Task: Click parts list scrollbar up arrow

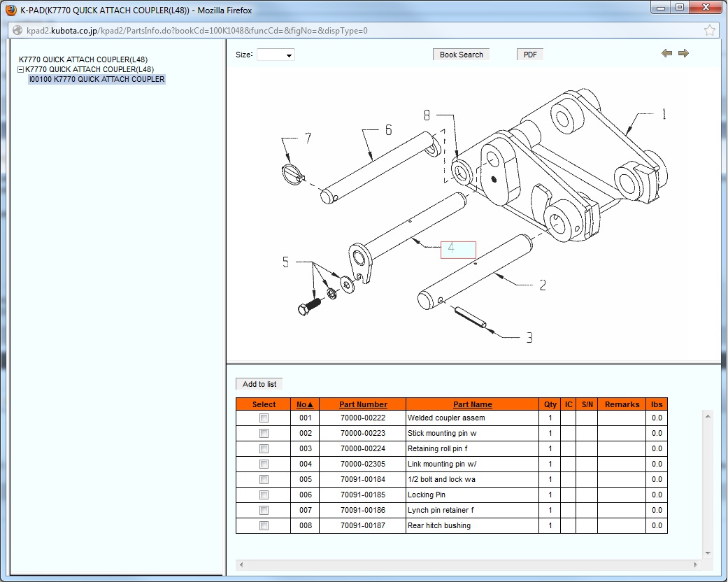Action: (708, 416)
